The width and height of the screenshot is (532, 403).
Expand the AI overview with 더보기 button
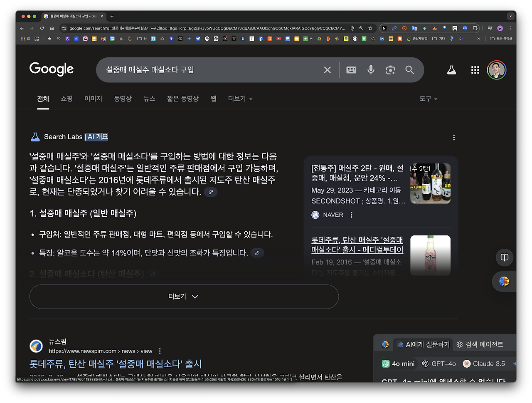coord(184,297)
